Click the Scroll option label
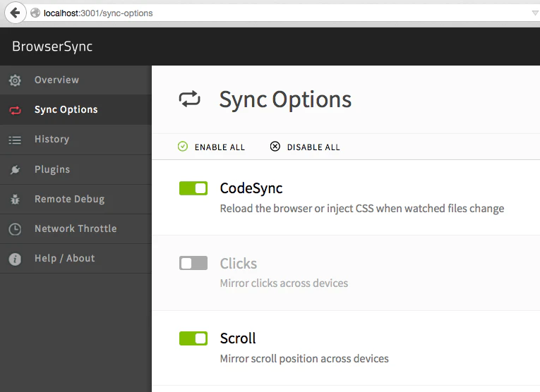This screenshot has height=392, width=540. click(238, 338)
